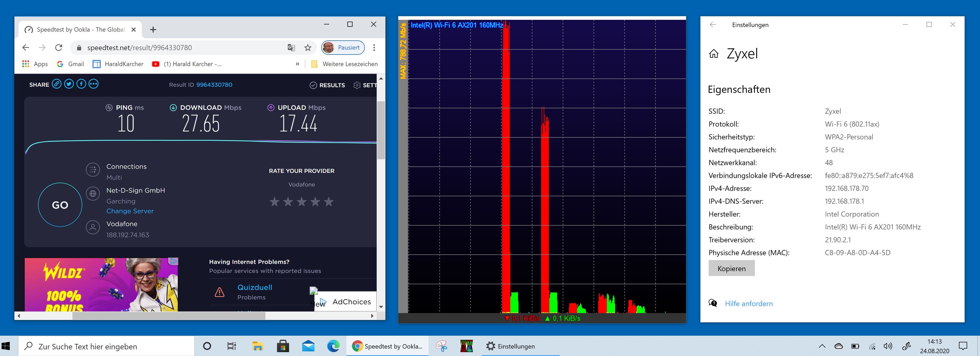The height and width of the screenshot is (356, 980).
Task: Show hidden system tray icons
Action: pos(822,346)
